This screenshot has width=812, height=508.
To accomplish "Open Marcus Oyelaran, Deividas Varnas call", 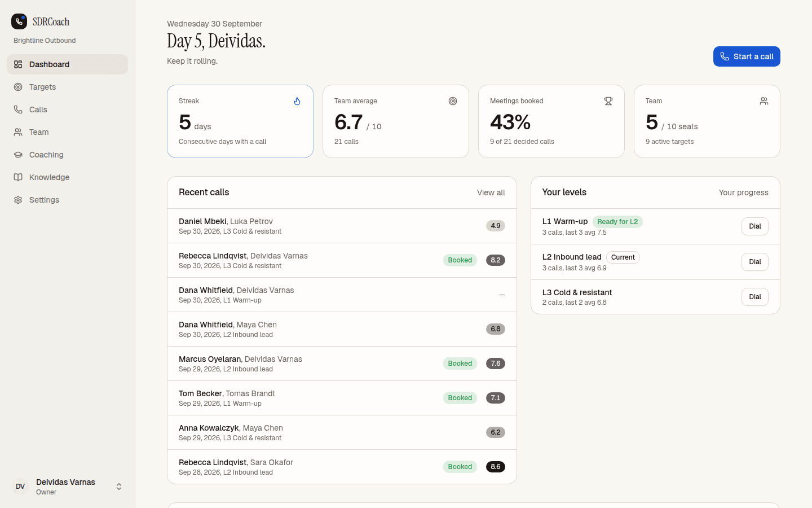I will 342,364.
